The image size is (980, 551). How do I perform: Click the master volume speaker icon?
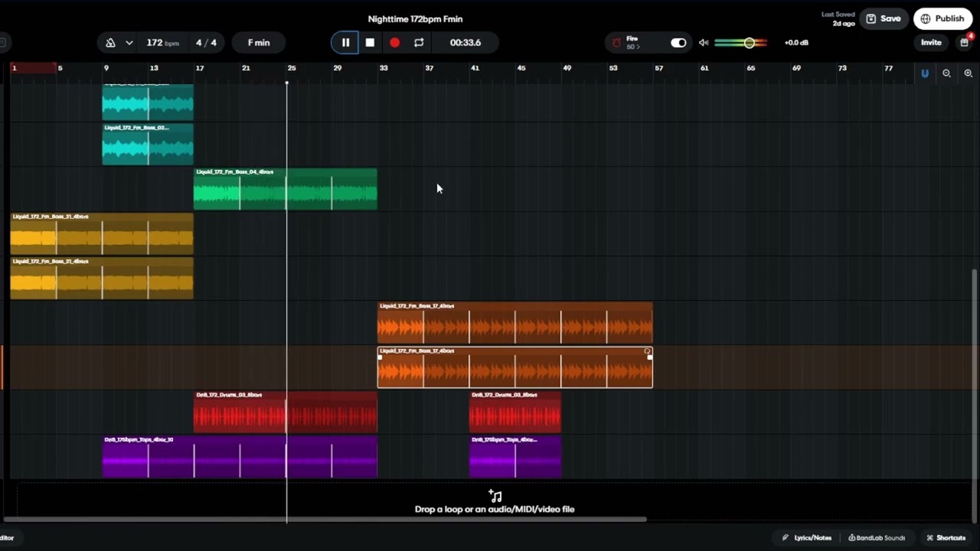click(704, 43)
